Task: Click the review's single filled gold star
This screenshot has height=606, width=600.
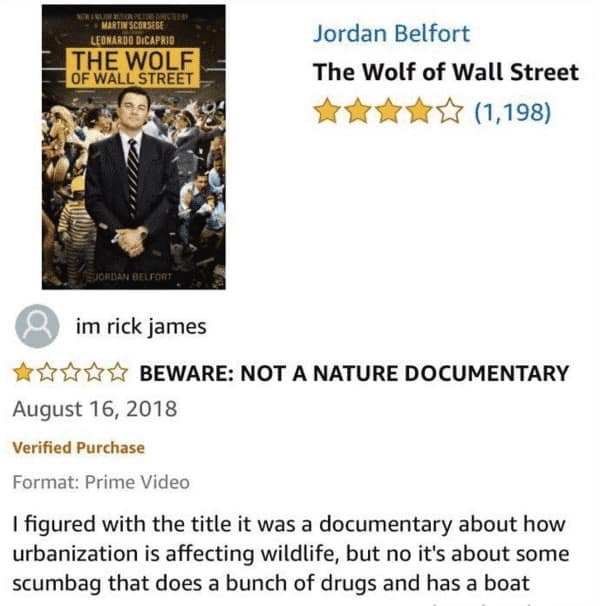Action: [23, 373]
